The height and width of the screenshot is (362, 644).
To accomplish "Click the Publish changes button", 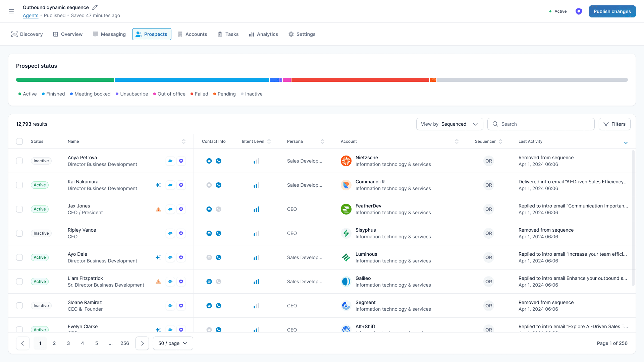I will tap(612, 11).
